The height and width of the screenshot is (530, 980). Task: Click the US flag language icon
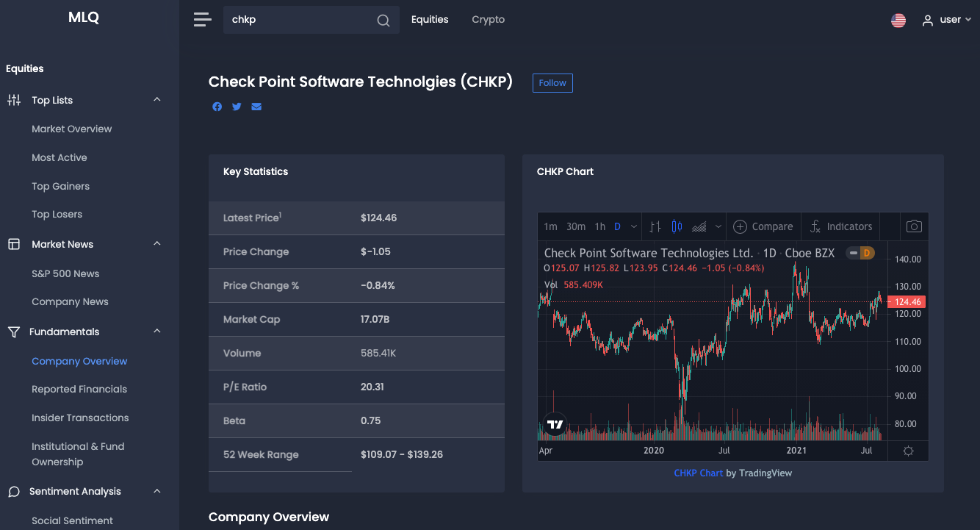(x=898, y=20)
